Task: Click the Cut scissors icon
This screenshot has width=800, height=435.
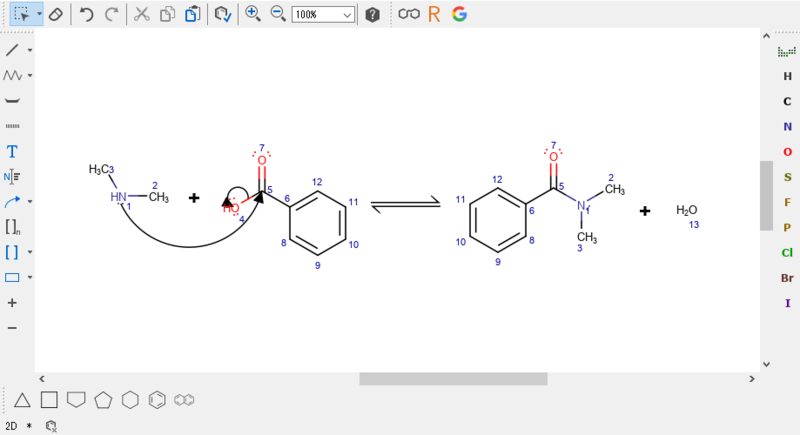Action: (x=142, y=14)
